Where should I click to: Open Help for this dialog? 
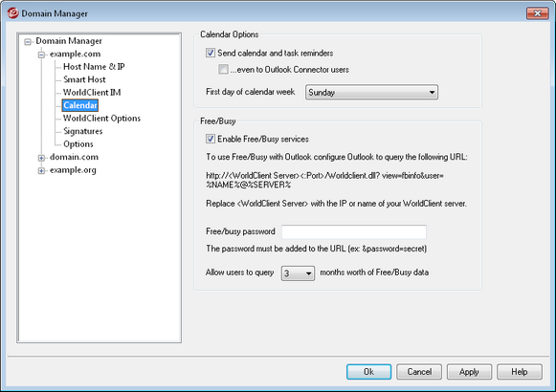pyautogui.click(x=520, y=372)
